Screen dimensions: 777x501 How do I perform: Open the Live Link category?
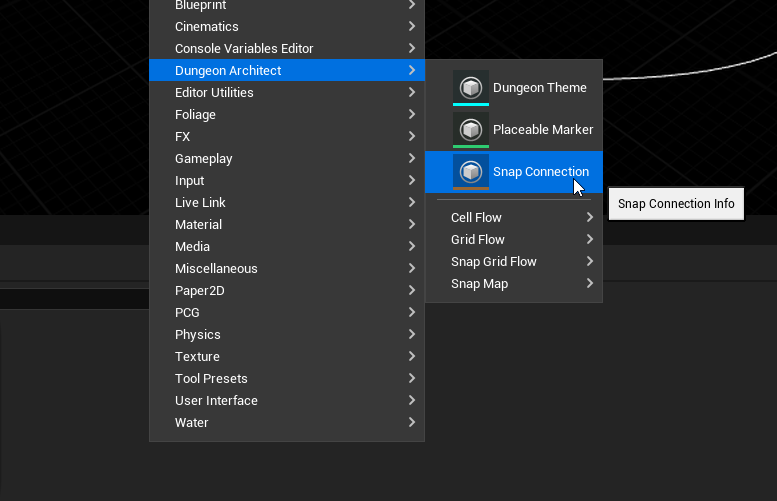(x=287, y=202)
